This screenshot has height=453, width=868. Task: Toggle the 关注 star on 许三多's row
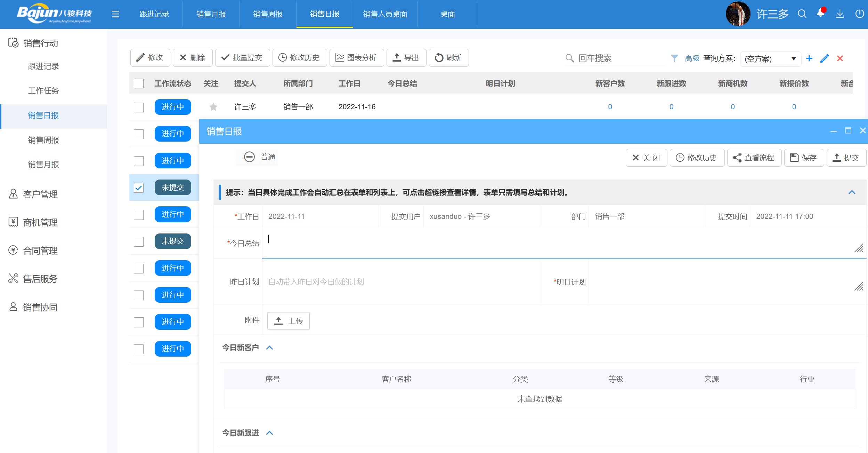[213, 107]
